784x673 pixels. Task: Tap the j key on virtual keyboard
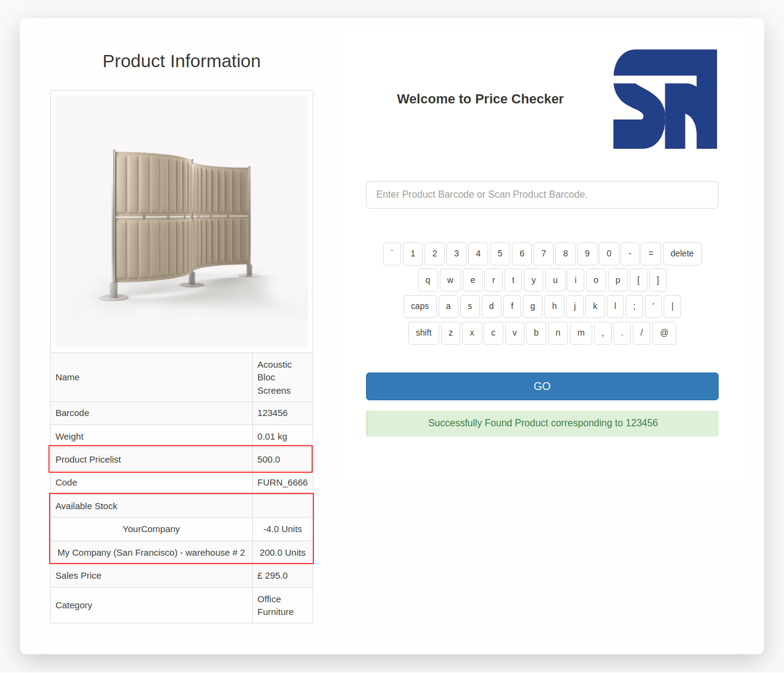click(575, 307)
